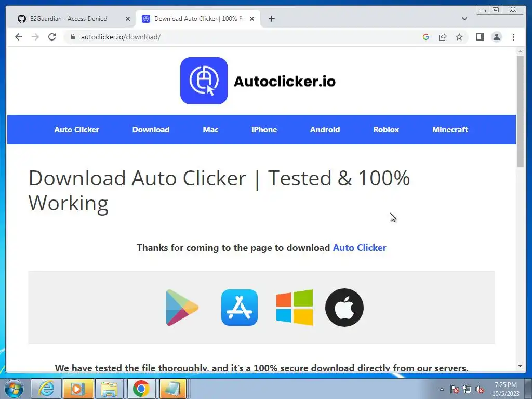Open the Auto Clicker nav item
The image size is (532, 399).
(x=77, y=129)
